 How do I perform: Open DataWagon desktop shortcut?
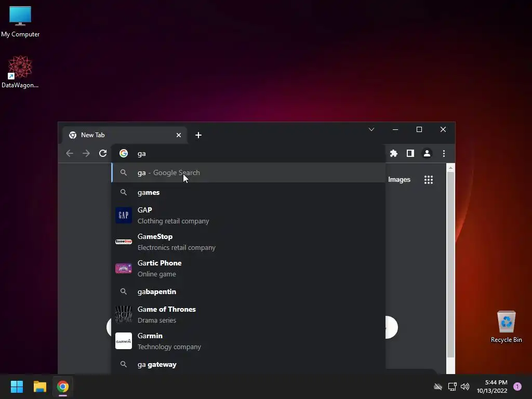20,72
